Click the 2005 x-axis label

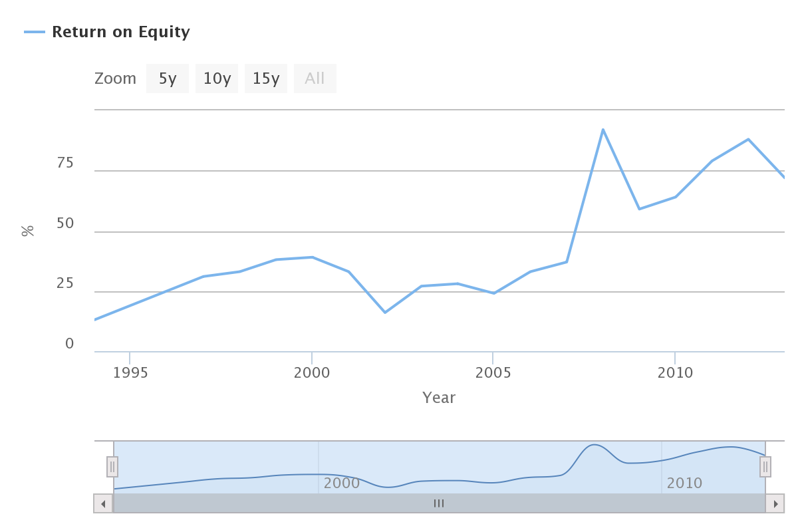493,372
